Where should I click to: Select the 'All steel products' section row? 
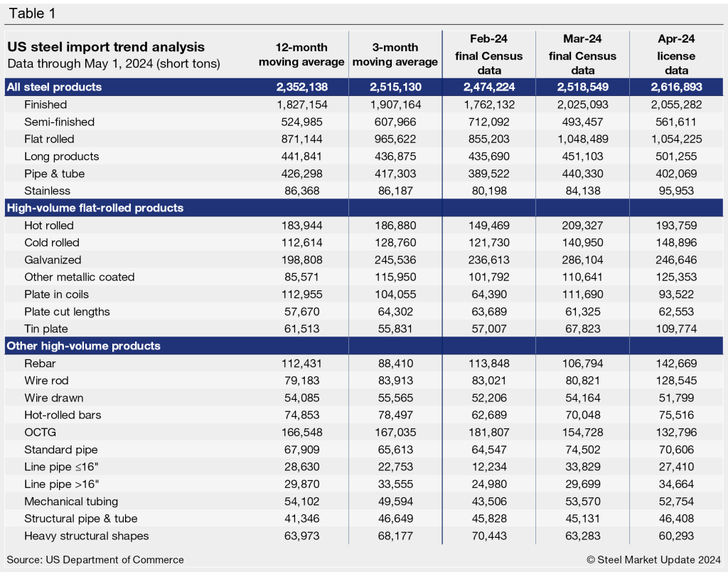[54, 87]
